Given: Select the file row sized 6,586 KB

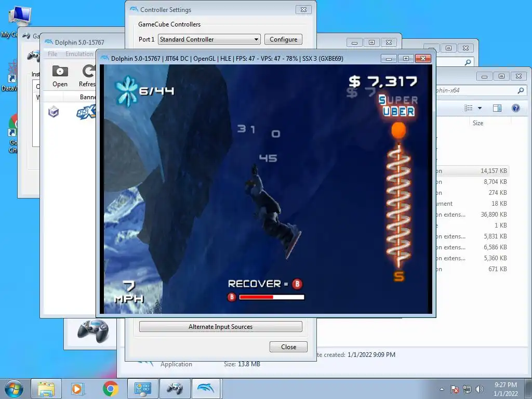Looking at the screenshot, I should click(472, 247).
